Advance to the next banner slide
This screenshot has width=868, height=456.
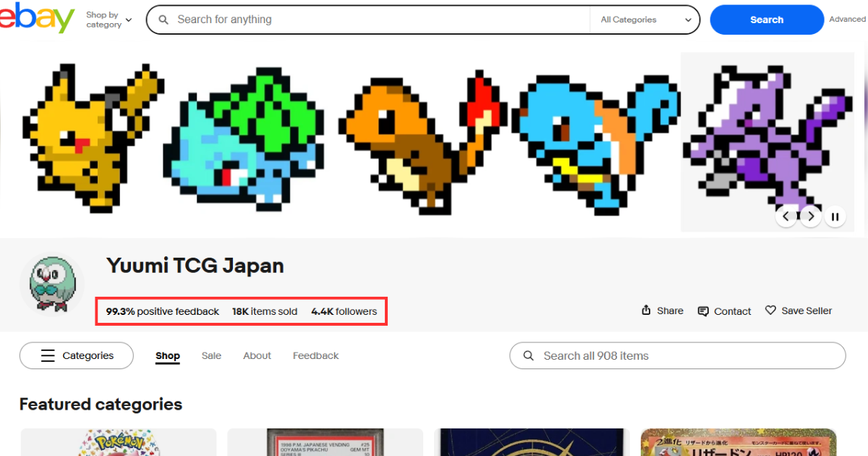(x=811, y=216)
